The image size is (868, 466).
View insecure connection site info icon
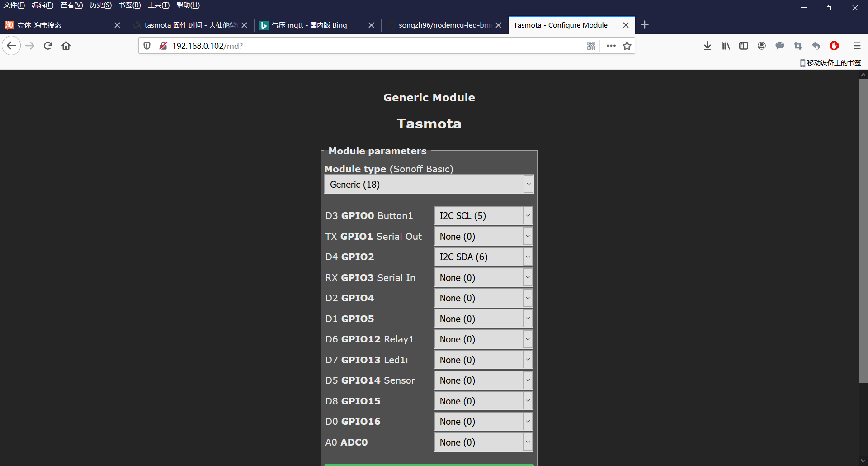coord(163,46)
